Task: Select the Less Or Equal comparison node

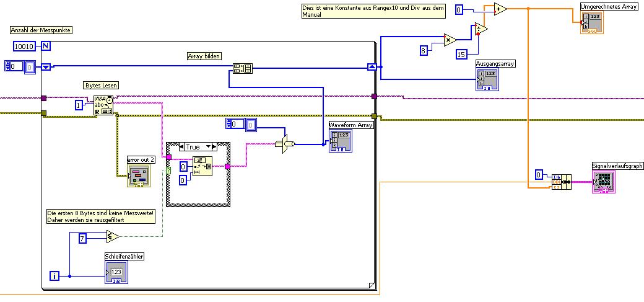Action: (x=112, y=237)
